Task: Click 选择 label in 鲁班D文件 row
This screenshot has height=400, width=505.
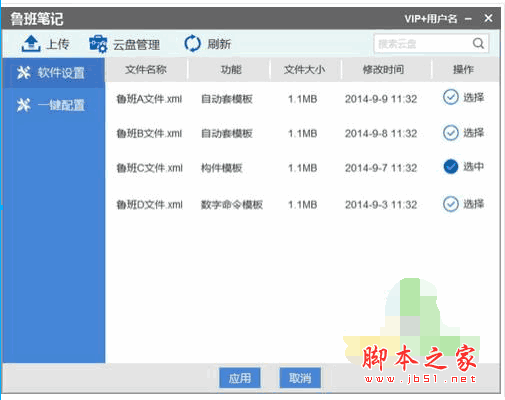Action: click(x=473, y=204)
